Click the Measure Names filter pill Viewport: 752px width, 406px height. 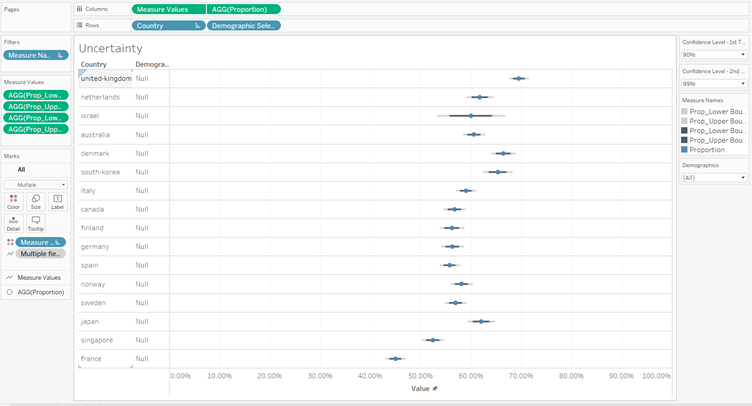pyautogui.click(x=35, y=55)
